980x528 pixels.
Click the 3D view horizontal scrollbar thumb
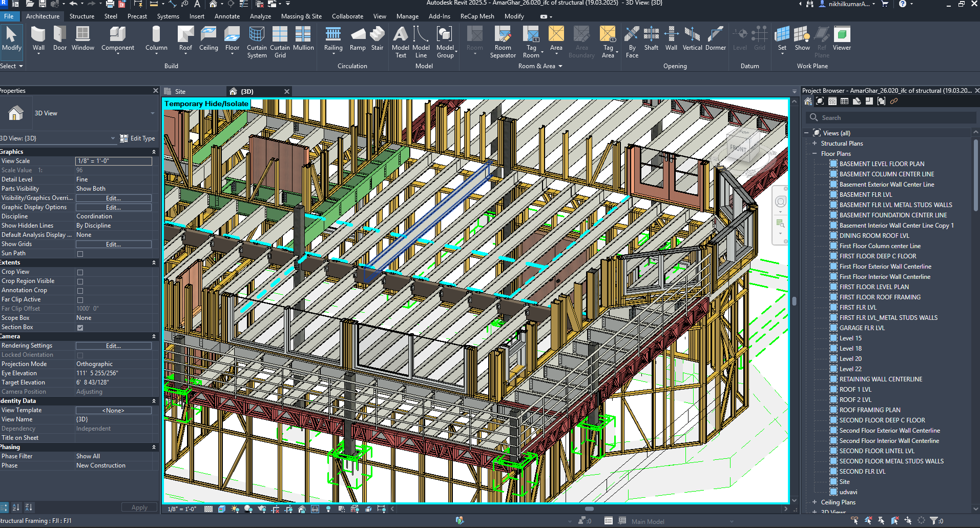[589, 509]
